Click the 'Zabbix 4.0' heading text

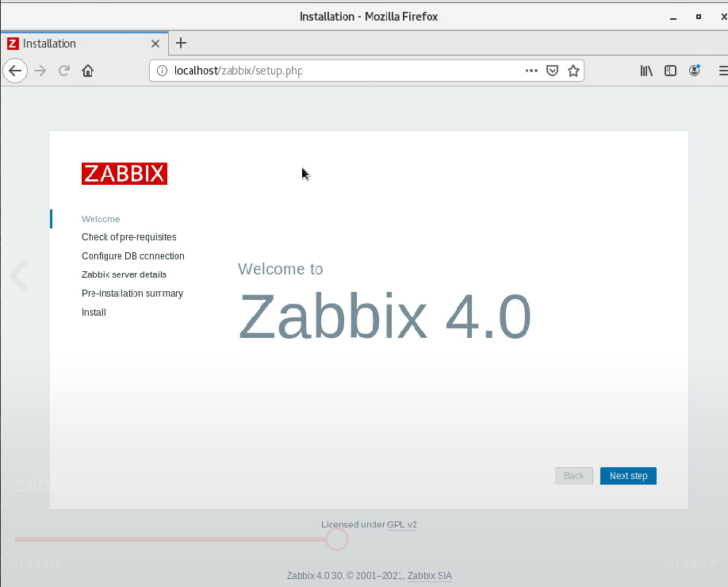coord(385,316)
